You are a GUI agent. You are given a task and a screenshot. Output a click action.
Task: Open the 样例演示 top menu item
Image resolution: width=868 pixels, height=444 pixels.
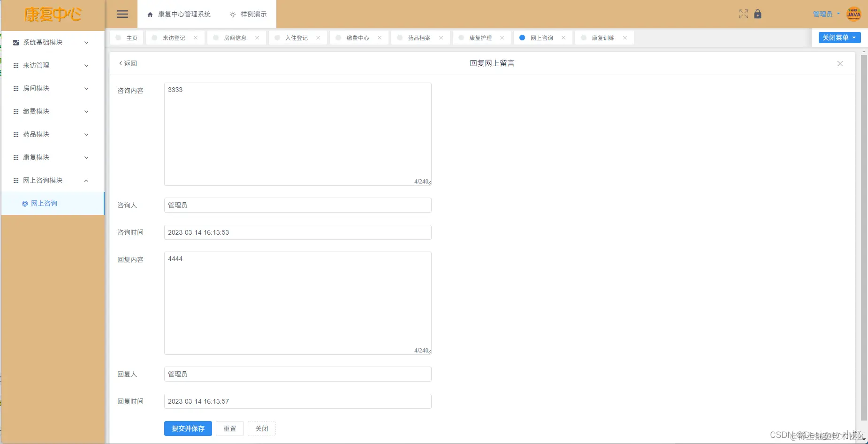pos(248,14)
